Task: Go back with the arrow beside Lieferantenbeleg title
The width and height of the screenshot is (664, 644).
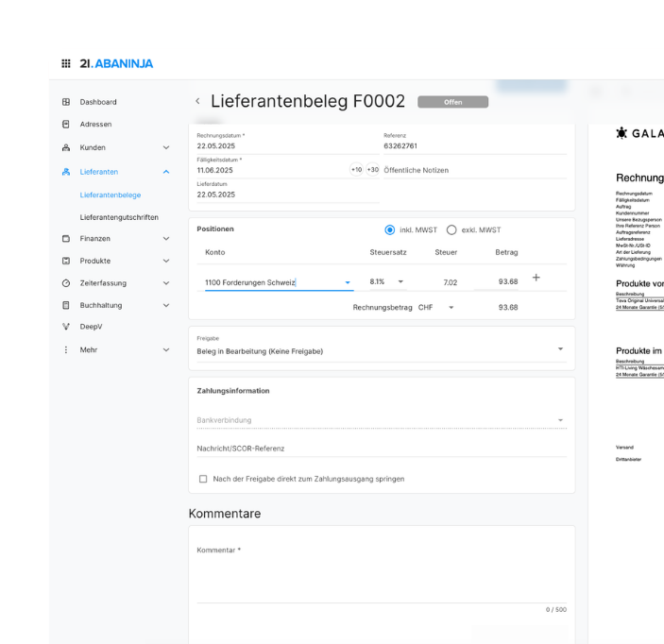Action: (x=197, y=101)
